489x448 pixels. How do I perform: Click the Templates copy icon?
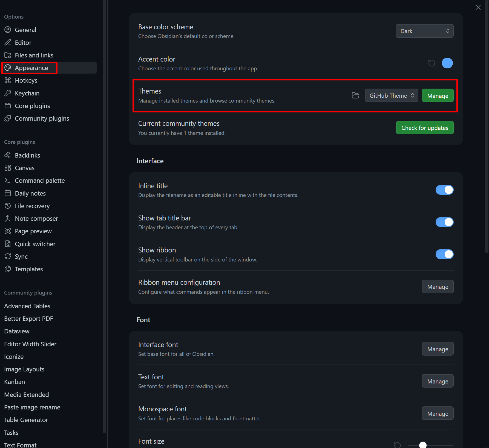(8, 269)
